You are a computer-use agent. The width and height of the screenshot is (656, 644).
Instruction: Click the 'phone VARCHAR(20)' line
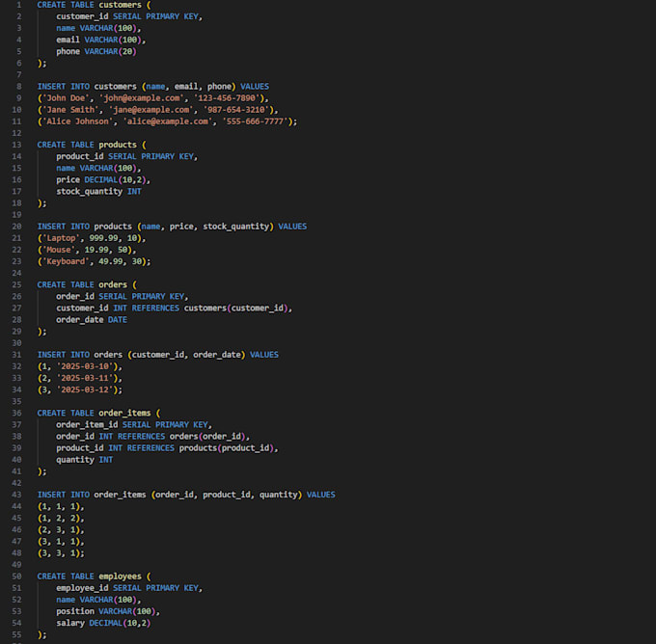point(96,52)
